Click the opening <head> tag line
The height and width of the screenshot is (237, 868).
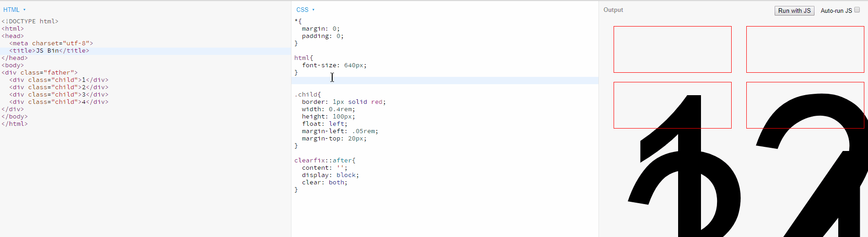click(13, 36)
